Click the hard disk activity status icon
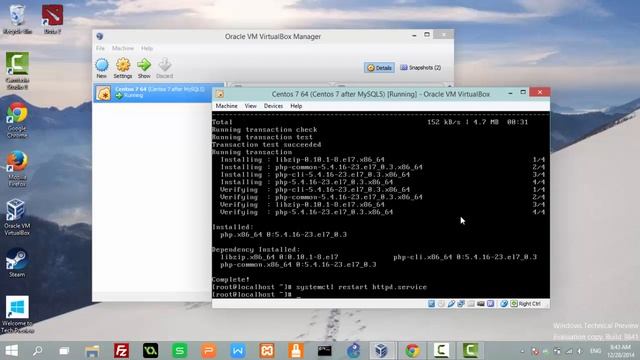The width and height of the screenshot is (640, 360). (431, 304)
